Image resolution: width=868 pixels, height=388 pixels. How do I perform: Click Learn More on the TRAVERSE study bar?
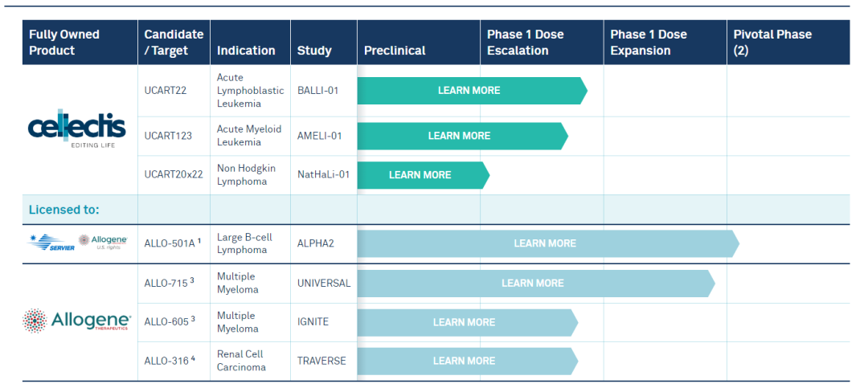(464, 361)
